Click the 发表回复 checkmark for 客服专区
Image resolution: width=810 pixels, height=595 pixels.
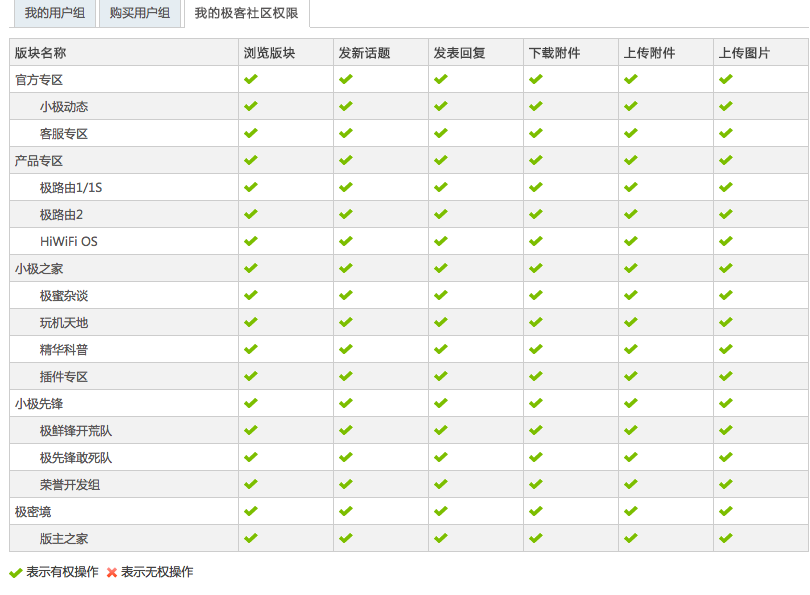tap(441, 133)
